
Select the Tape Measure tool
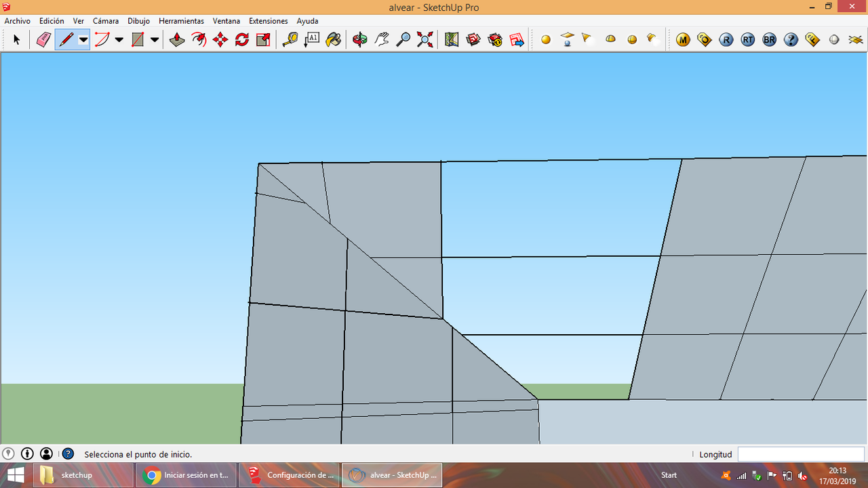click(x=290, y=40)
